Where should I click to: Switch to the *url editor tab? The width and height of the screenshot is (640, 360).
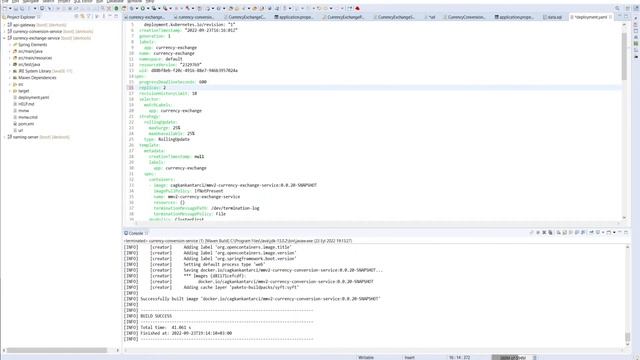(x=431, y=17)
